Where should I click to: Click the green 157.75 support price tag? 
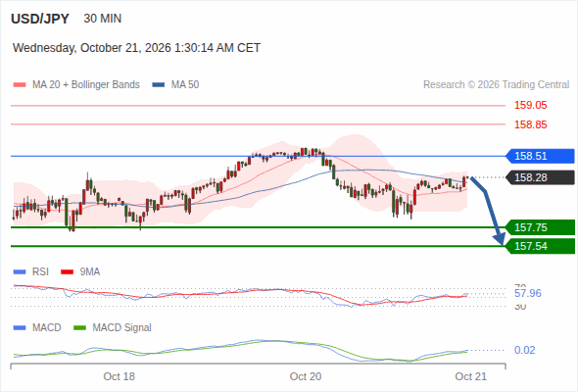[x=540, y=227]
